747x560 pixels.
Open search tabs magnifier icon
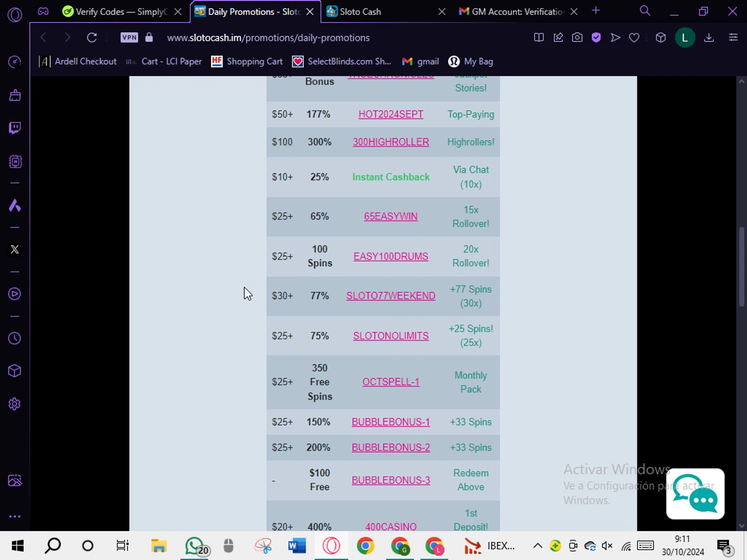pos(645,10)
